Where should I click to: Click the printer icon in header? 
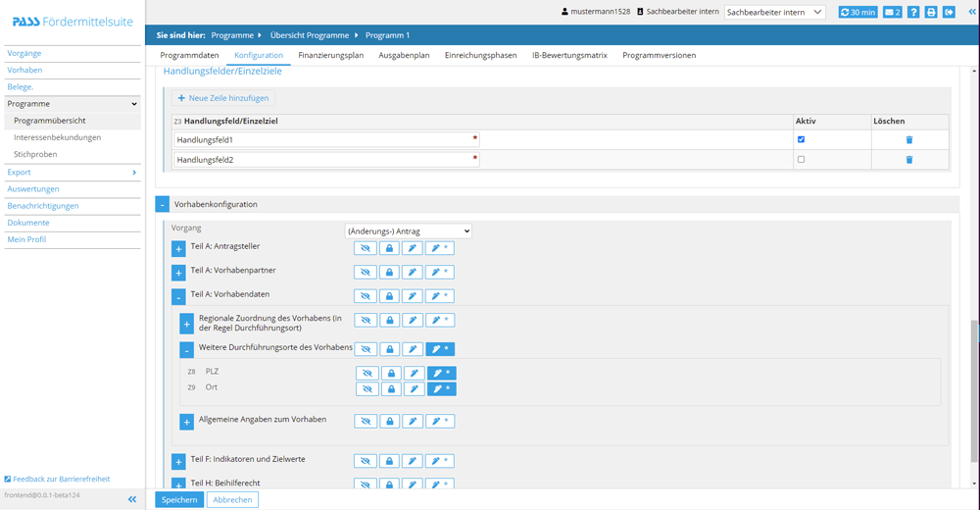931,13
